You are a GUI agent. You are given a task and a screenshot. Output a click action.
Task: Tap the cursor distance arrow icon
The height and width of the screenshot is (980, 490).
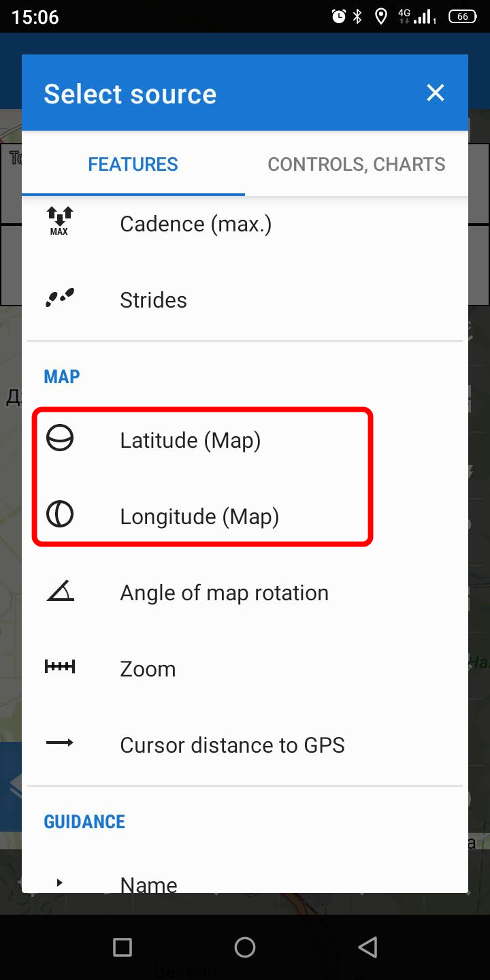click(60, 743)
